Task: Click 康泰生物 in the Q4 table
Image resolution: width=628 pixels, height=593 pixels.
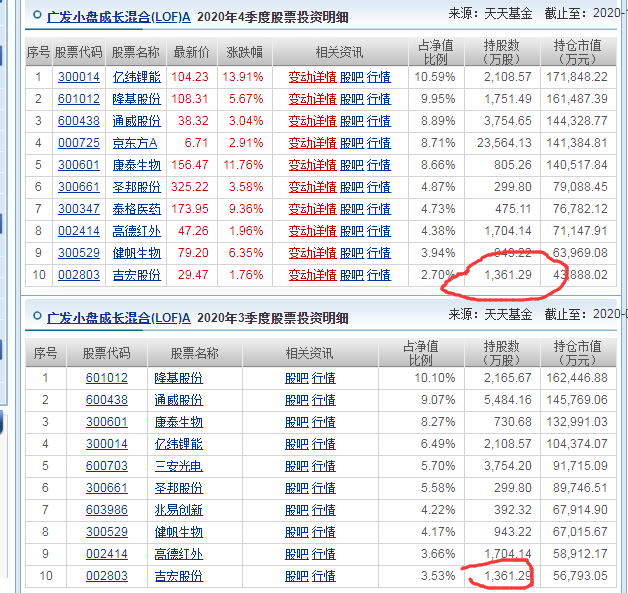Action: (137, 165)
